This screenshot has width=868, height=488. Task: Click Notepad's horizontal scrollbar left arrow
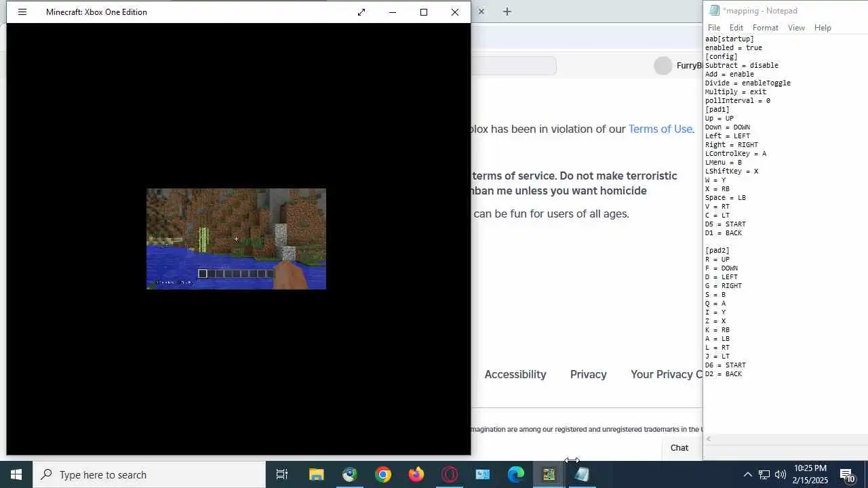click(x=709, y=439)
